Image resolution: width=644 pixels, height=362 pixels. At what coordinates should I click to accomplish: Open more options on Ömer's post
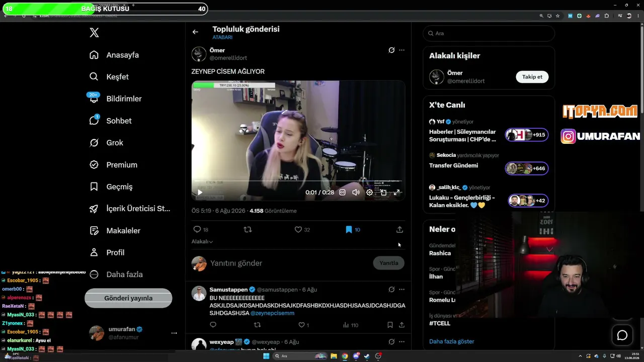(401, 50)
